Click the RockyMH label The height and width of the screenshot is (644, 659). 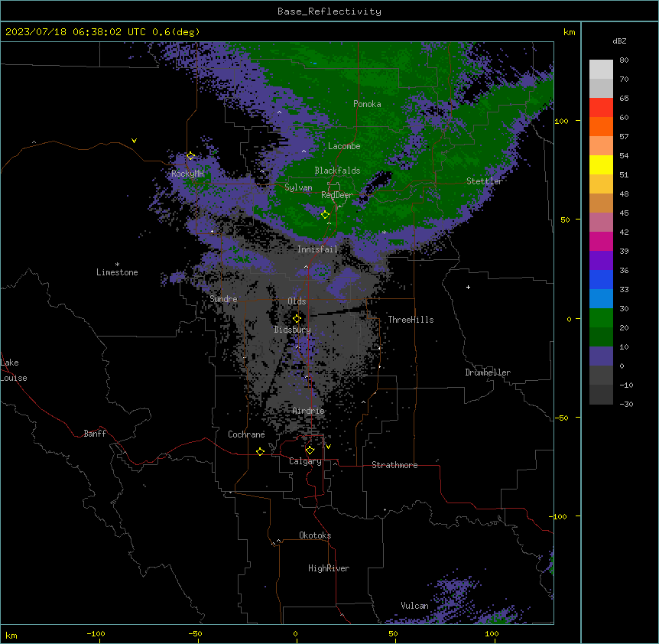pyautogui.click(x=187, y=174)
